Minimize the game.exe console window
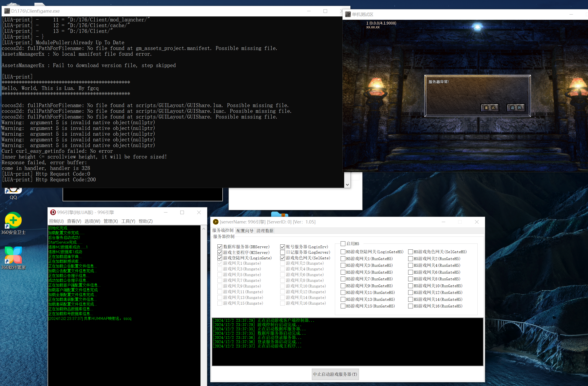The image size is (588, 386). click(309, 11)
